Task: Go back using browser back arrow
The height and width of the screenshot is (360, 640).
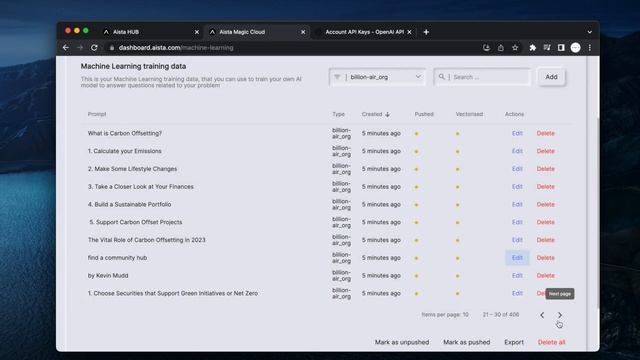Action: [x=66, y=48]
